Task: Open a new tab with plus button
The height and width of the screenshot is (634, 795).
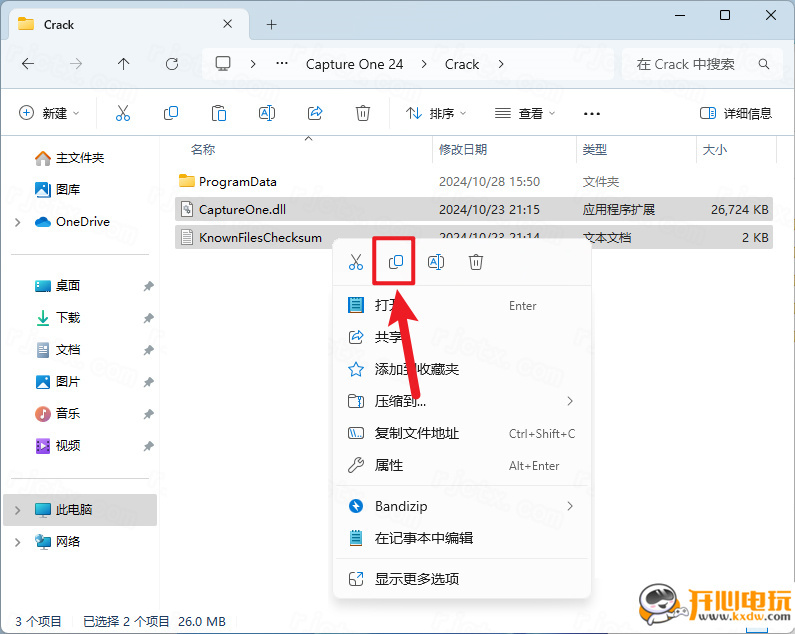Action: 272,24
